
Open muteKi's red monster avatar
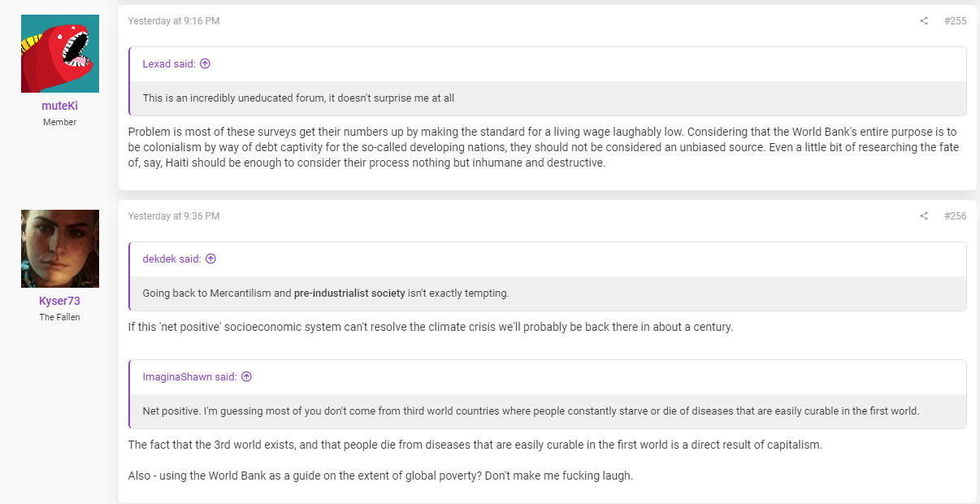pyautogui.click(x=60, y=54)
